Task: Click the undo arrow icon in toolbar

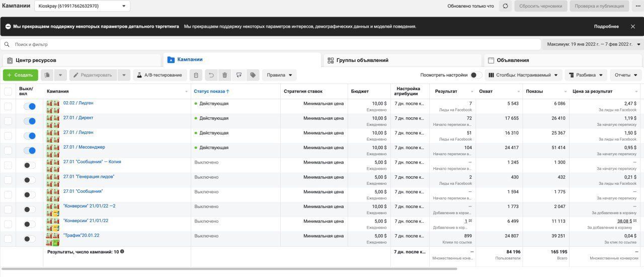Action: click(x=211, y=75)
